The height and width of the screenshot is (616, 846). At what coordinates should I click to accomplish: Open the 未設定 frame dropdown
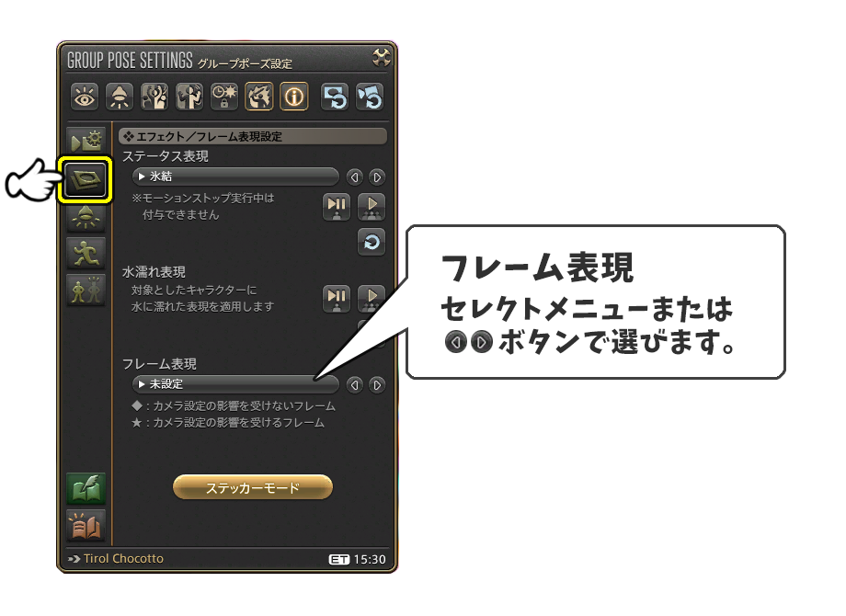tap(235, 384)
